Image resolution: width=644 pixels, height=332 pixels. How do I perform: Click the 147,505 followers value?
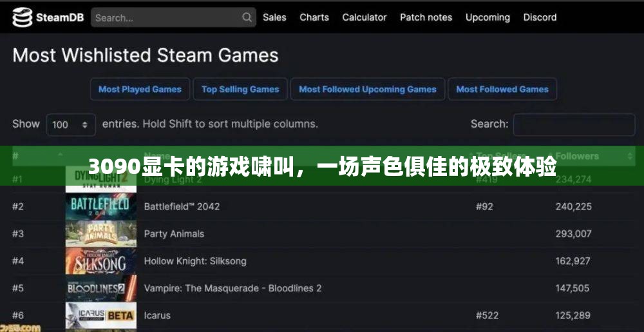(573, 288)
